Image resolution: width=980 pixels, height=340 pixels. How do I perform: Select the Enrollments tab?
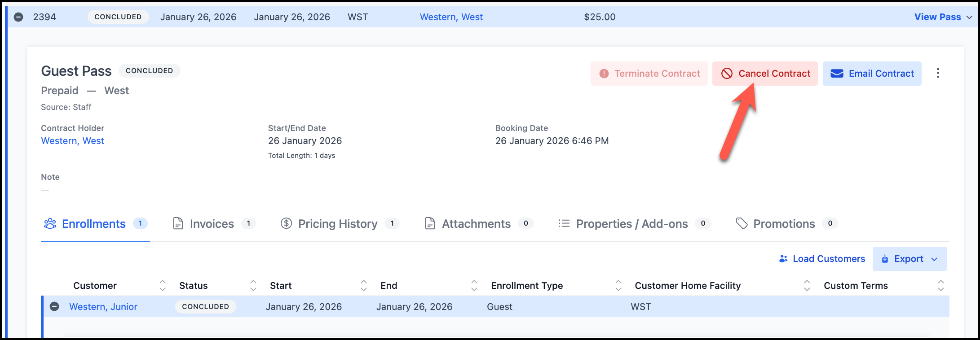93,224
